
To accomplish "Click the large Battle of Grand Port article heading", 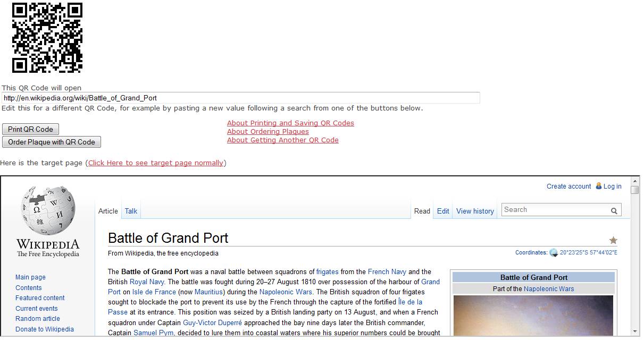I will click(168, 238).
